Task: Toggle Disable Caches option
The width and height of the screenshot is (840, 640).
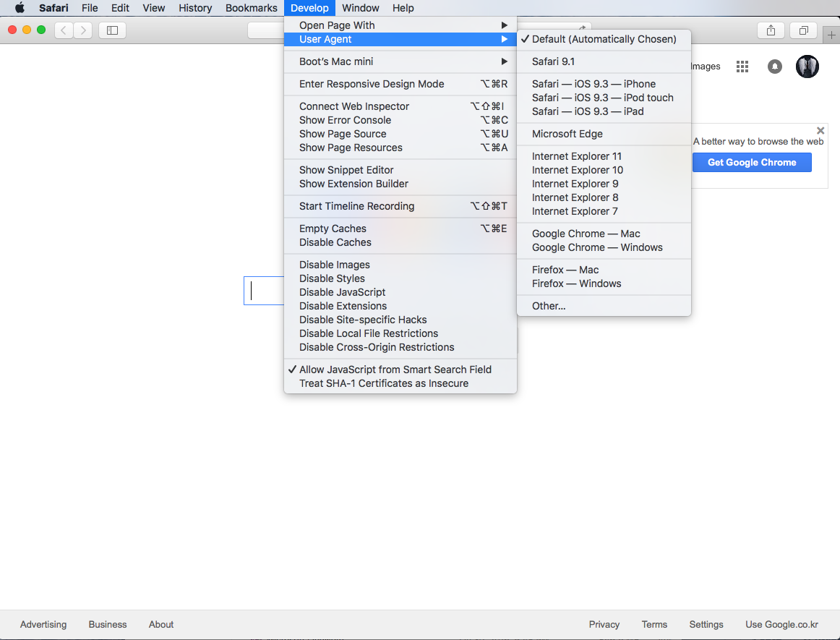Action: click(x=400, y=242)
